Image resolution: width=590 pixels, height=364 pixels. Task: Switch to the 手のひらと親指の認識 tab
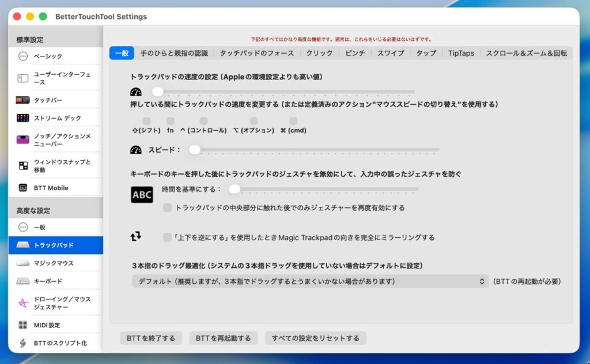(174, 53)
